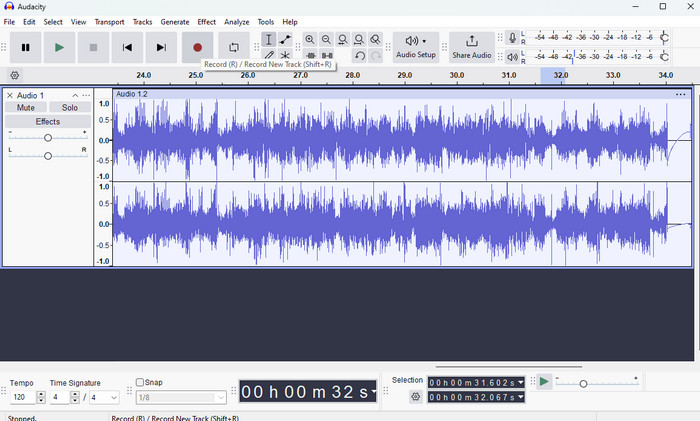Open the Effect menu
This screenshot has width=700, height=421.
coord(206,22)
